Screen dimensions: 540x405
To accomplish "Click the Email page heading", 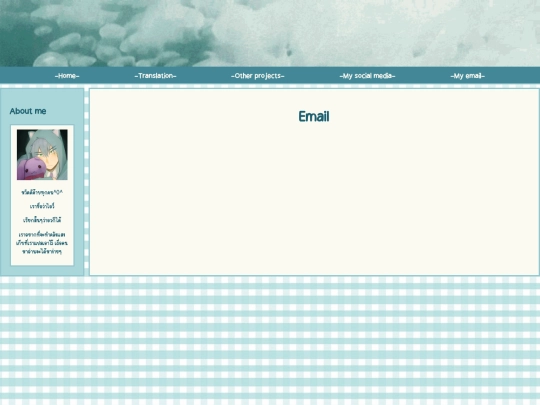I will point(314,116).
